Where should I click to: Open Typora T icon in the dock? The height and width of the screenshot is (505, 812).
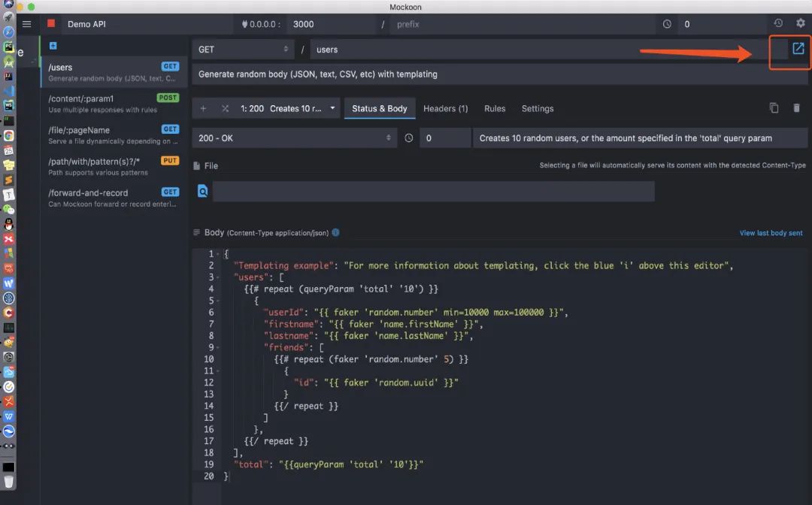pyautogui.click(x=8, y=195)
